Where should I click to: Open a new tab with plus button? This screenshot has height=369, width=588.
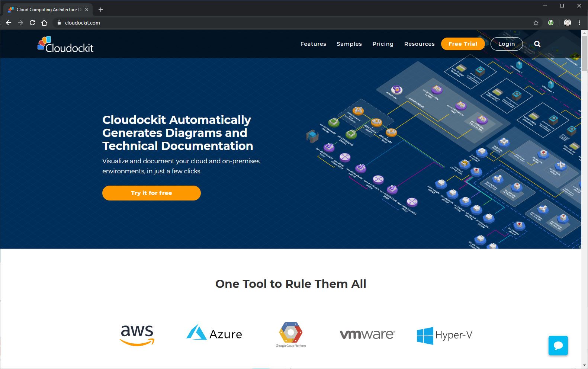point(100,10)
